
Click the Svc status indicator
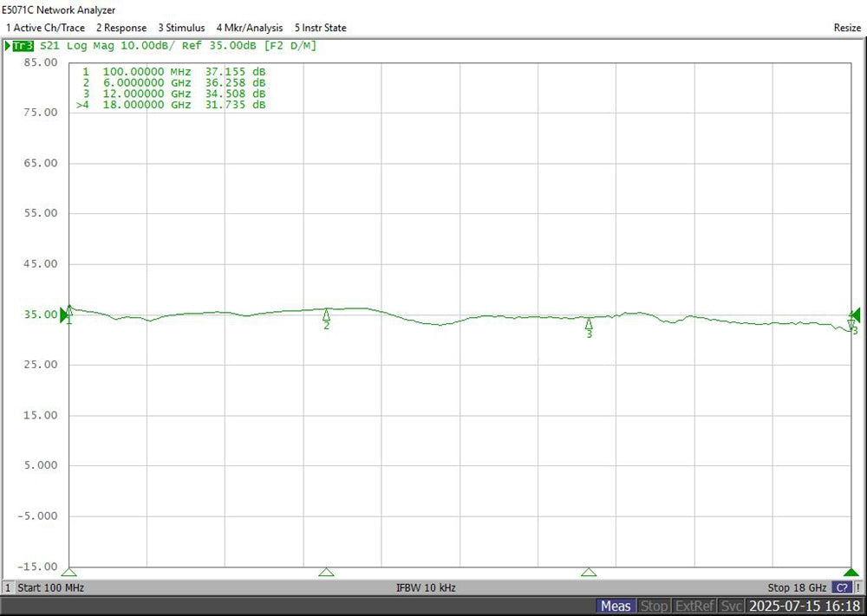[732, 606]
